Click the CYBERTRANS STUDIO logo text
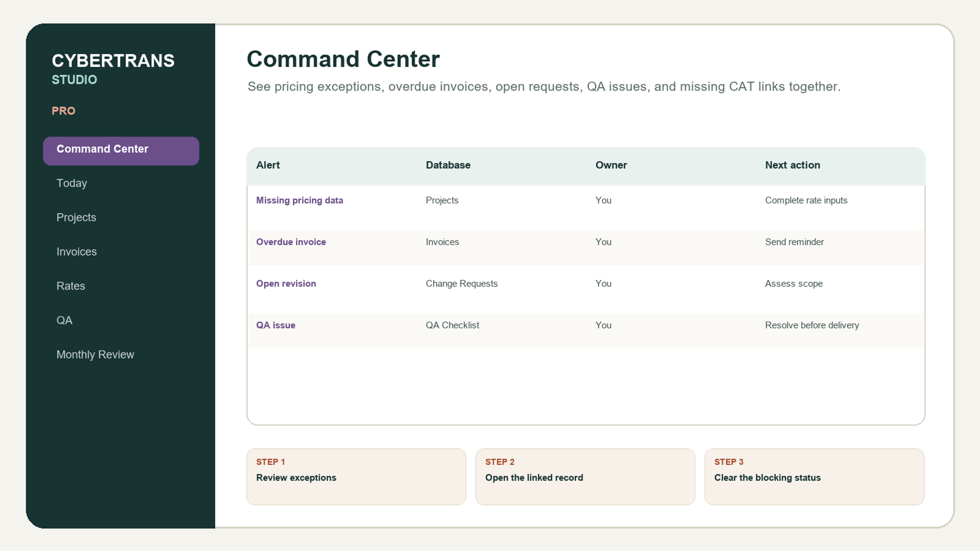Image resolution: width=980 pixels, height=551 pixels. coord(113,69)
